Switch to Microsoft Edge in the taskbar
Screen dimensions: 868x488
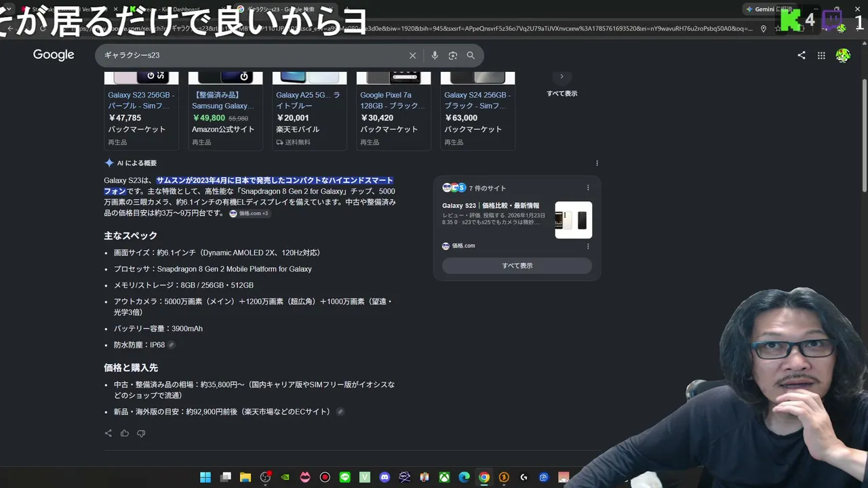464,477
